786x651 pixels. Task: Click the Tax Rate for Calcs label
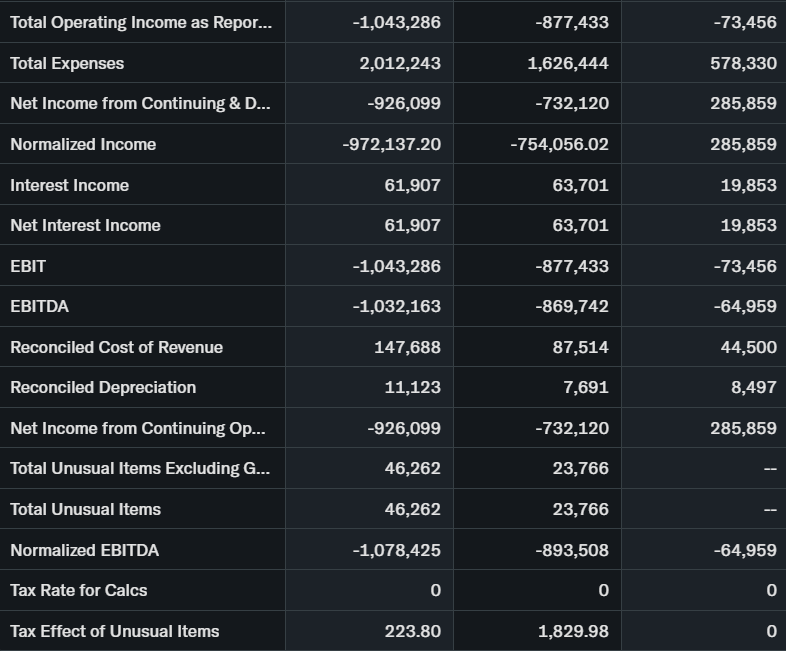78,590
